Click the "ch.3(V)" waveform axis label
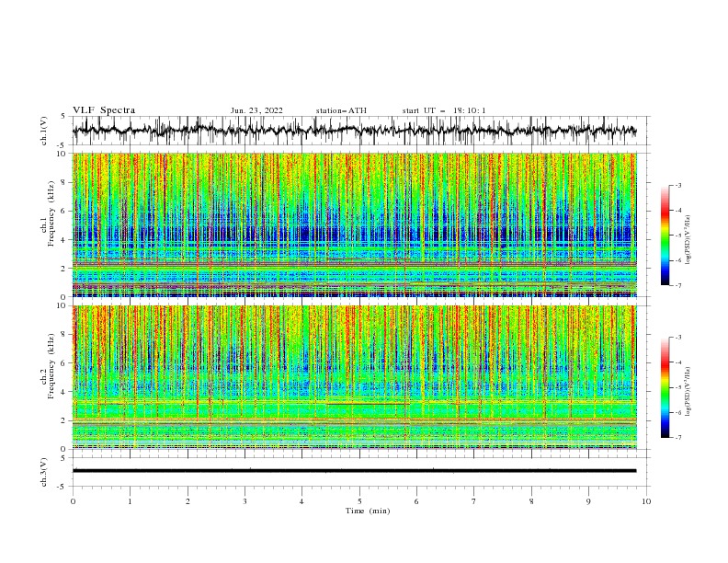The image size is (728, 563). 44,472
